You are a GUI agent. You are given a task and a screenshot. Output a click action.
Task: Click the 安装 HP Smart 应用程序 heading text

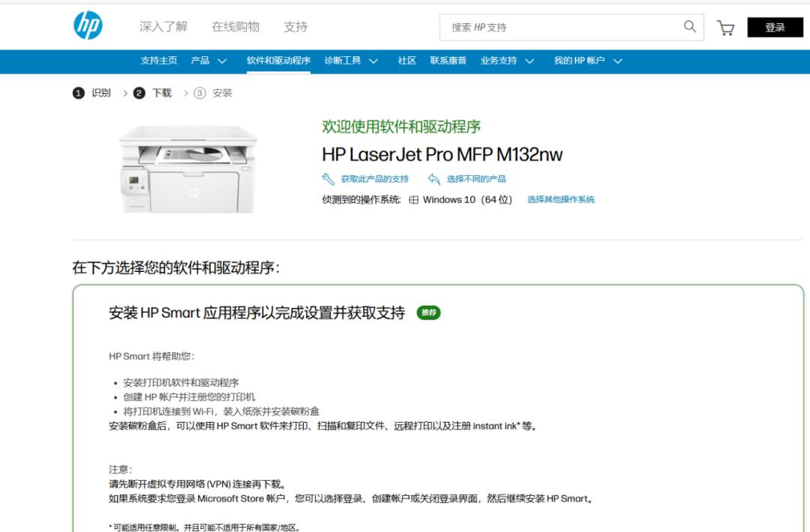pyautogui.click(x=256, y=312)
